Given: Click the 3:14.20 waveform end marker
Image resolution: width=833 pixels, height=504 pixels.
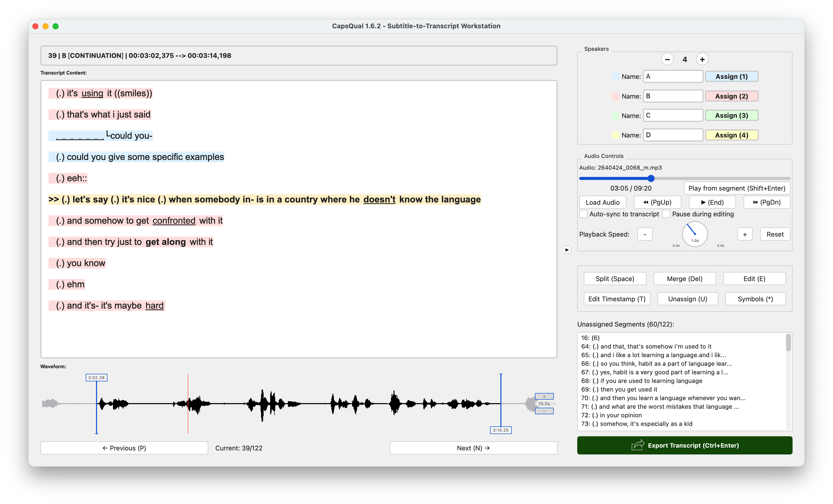Looking at the screenshot, I should point(501,430).
